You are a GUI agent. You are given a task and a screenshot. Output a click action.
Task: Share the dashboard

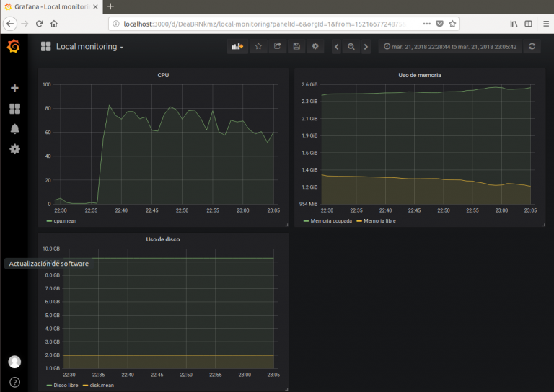[277, 47]
